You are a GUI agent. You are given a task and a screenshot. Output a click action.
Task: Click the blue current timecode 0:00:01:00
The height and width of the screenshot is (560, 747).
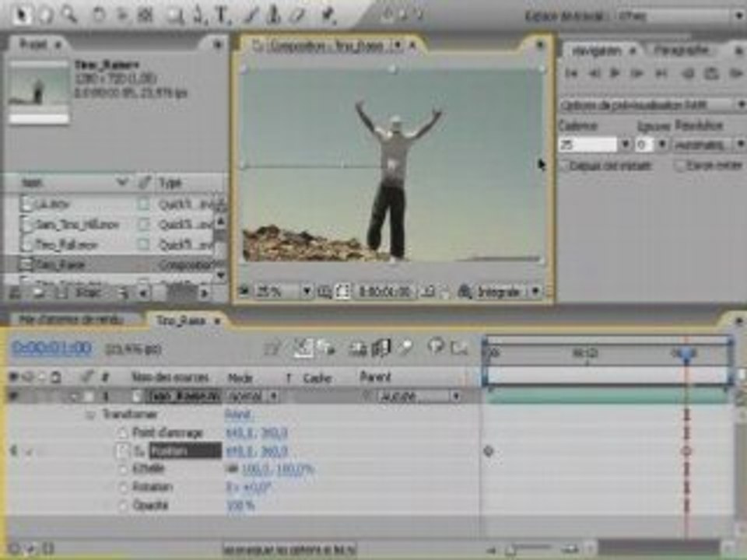[x=52, y=348]
